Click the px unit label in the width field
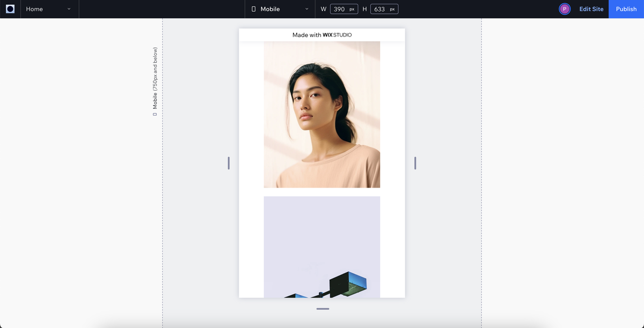This screenshot has height=328, width=644. (353, 9)
